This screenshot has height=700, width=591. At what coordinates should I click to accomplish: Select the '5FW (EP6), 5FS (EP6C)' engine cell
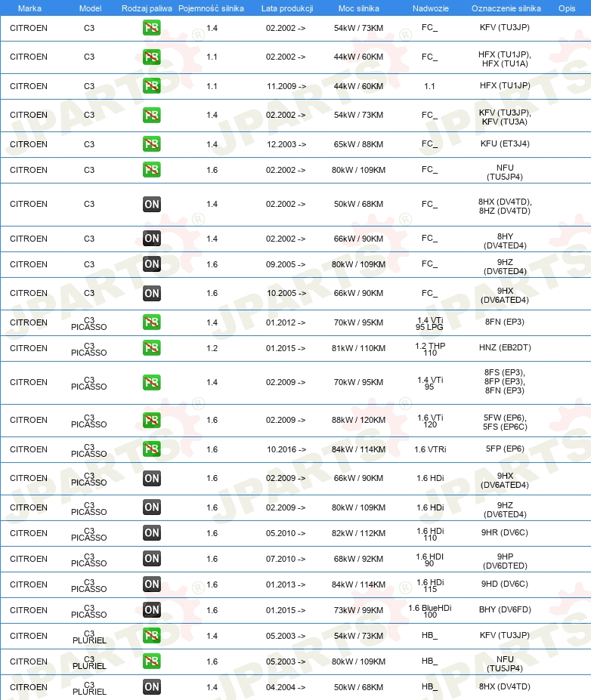point(505,422)
